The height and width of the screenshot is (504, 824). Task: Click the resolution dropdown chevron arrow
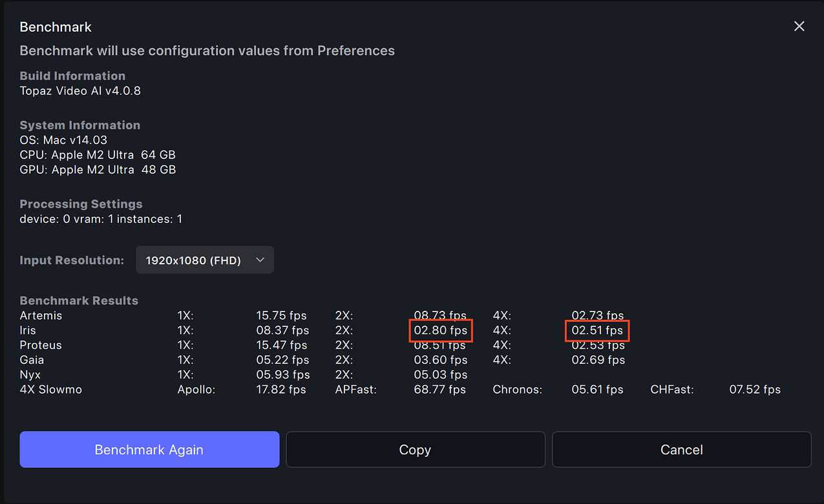point(260,259)
